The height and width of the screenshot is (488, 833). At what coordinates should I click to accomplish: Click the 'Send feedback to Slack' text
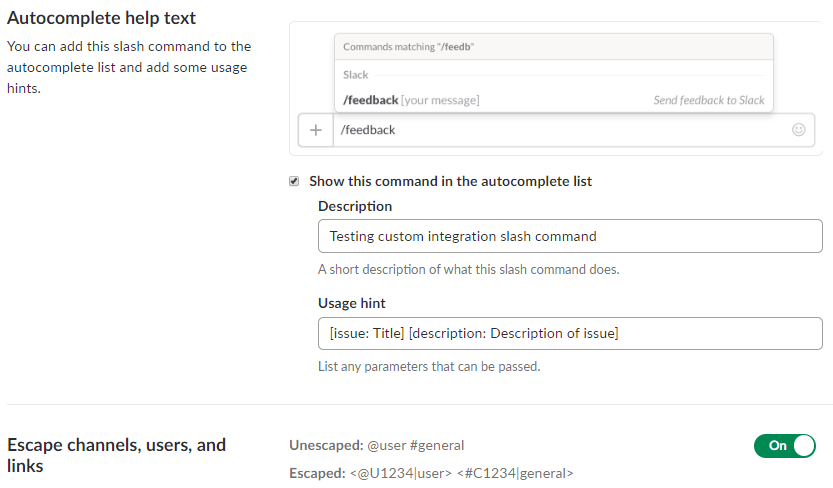click(709, 100)
